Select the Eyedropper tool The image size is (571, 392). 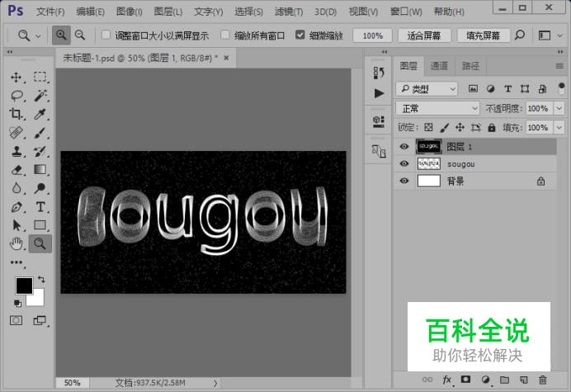(40, 114)
